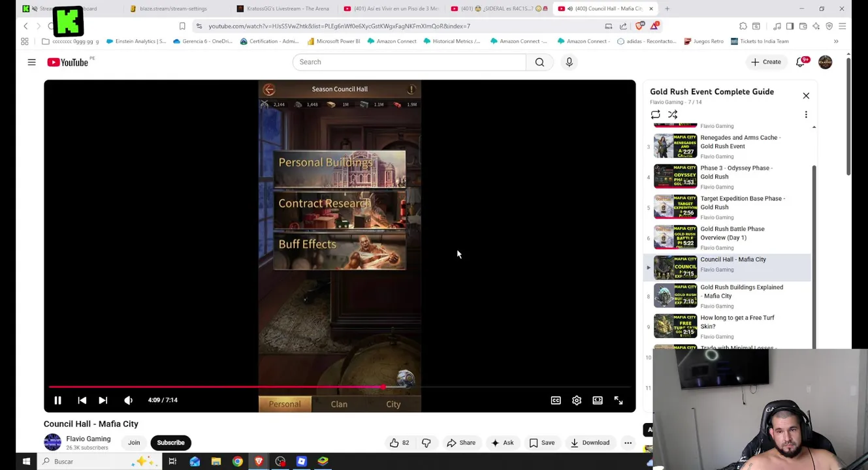Screen dimensions: 868x470
Task: Go to YouTube home via logo
Action: click(x=68, y=62)
